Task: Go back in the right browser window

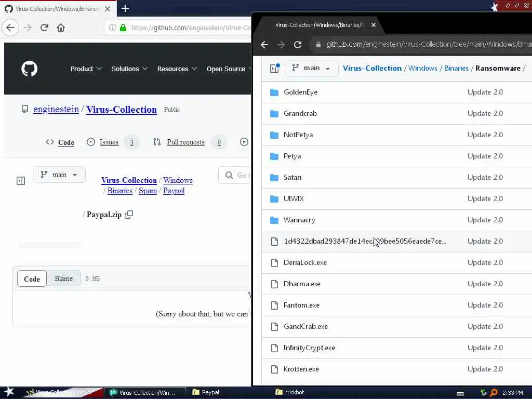Action: click(264, 45)
